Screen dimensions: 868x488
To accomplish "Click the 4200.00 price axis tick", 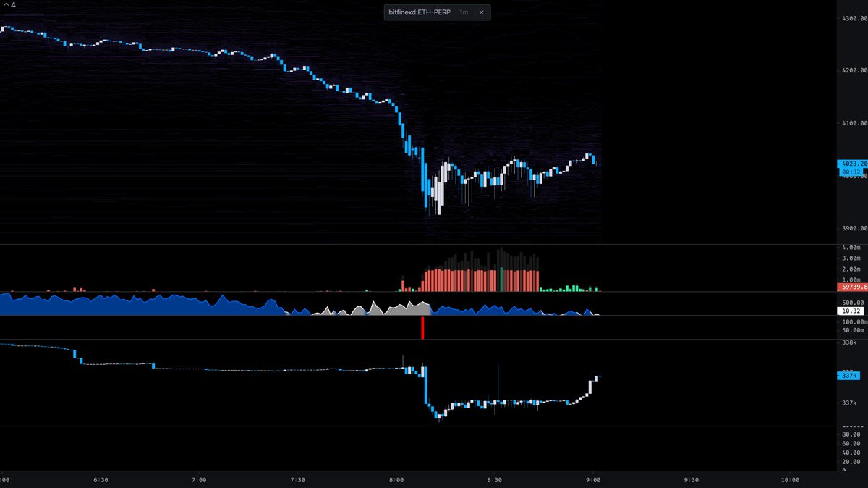I will [854, 71].
